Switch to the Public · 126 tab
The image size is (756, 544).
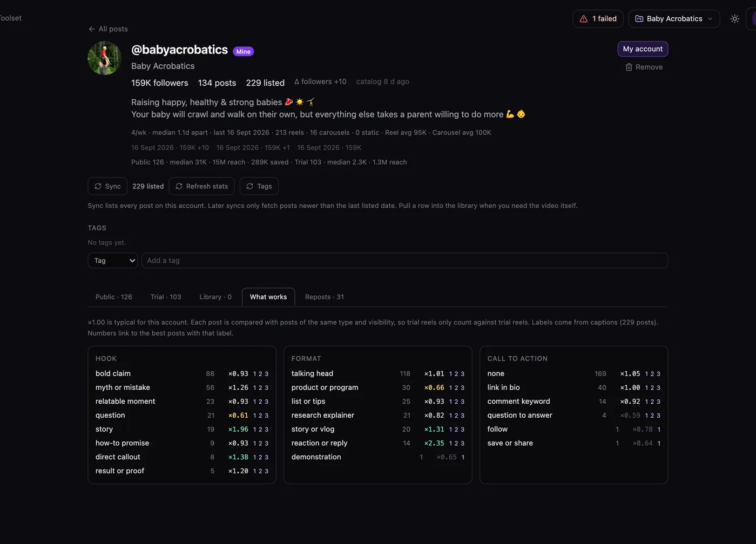[x=114, y=297]
